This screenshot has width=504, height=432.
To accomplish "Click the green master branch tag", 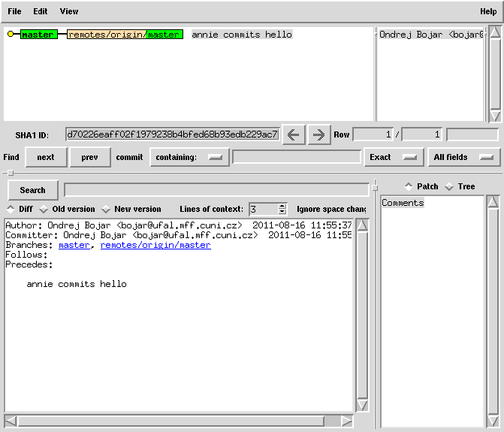I will click(x=38, y=35).
